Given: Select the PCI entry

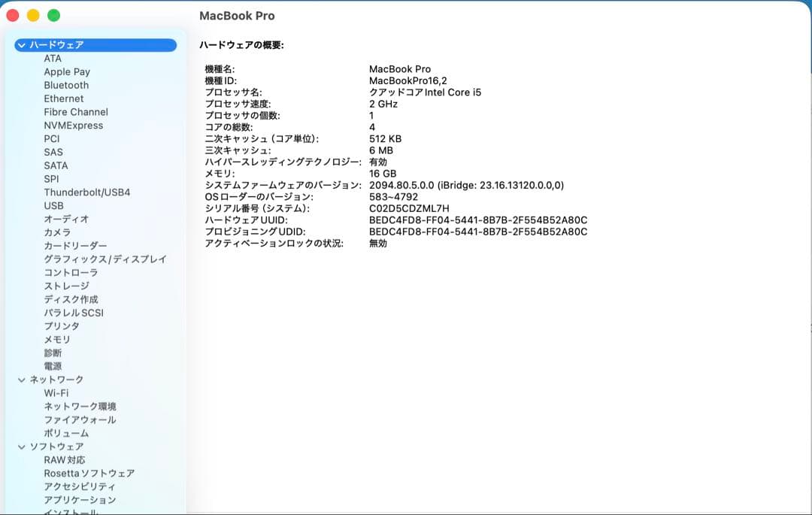Looking at the screenshot, I should click(x=52, y=139).
